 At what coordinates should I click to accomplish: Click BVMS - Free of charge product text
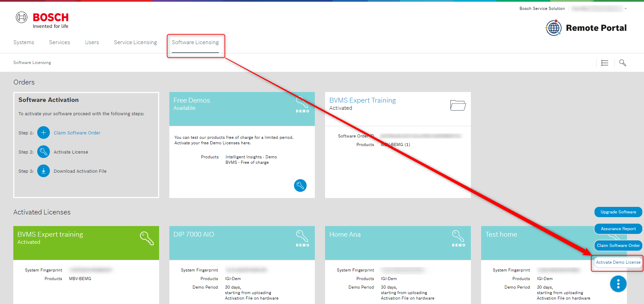click(x=247, y=162)
